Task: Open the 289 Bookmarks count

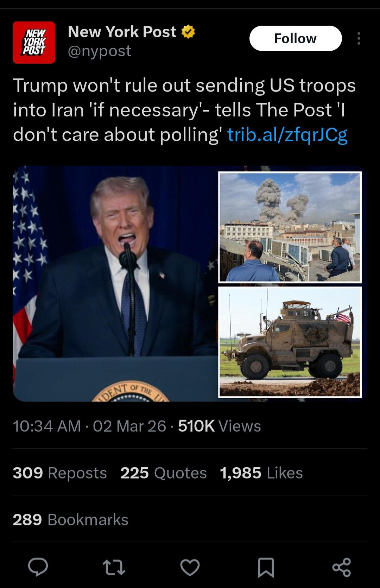Action: [71, 519]
